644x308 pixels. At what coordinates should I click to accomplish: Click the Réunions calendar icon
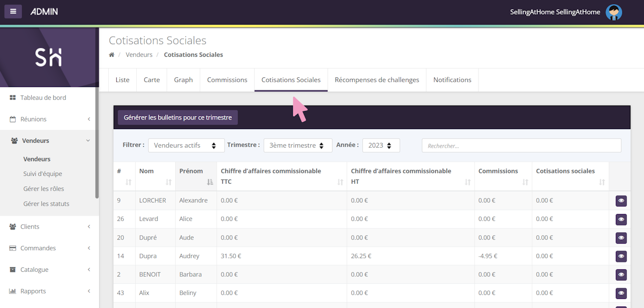click(x=13, y=119)
